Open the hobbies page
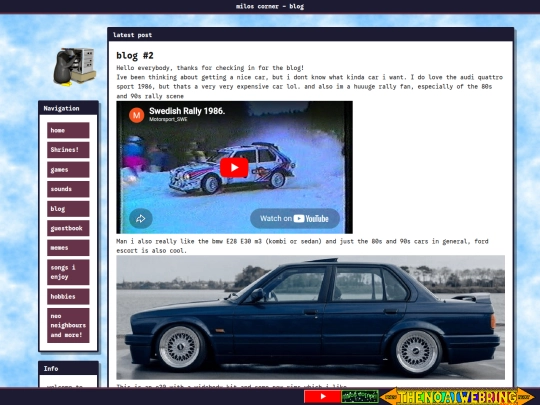The width and height of the screenshot is (540, 405). tap(68, 297)
